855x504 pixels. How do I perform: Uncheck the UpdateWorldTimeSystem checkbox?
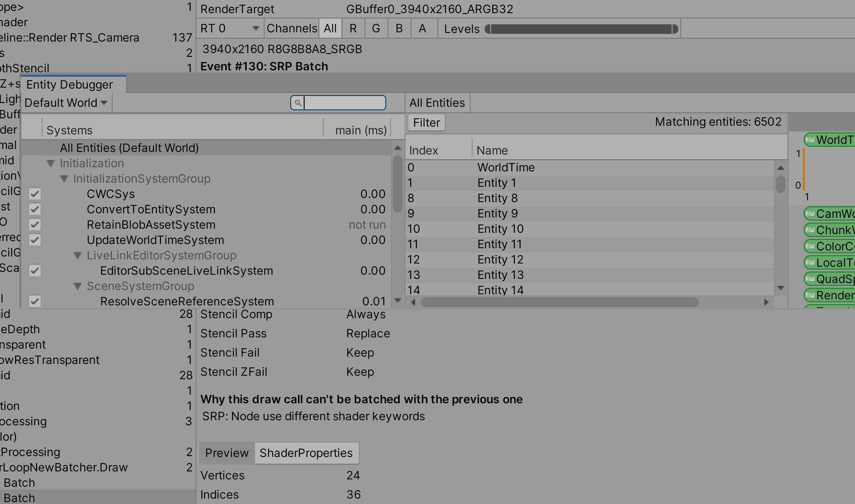tap(35, 240)
